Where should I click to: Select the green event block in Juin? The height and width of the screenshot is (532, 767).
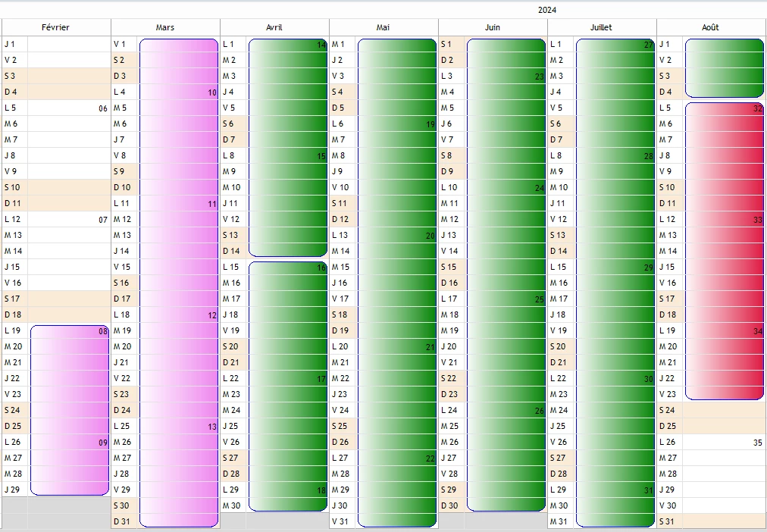(506, 275)
